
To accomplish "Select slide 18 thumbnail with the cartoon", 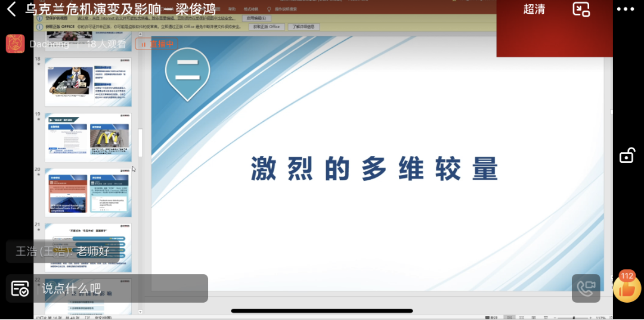I will pos(88,82).
